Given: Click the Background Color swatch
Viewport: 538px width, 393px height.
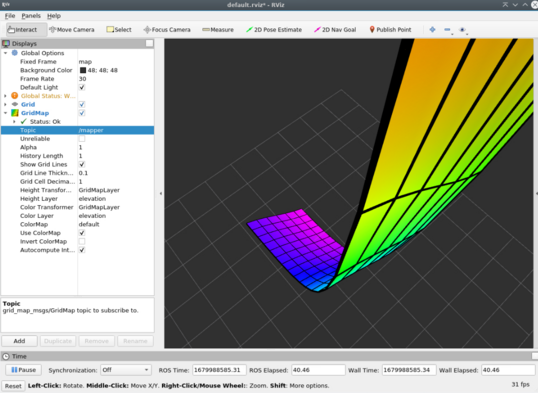Looking at the screenshot, I should (83, 70).
